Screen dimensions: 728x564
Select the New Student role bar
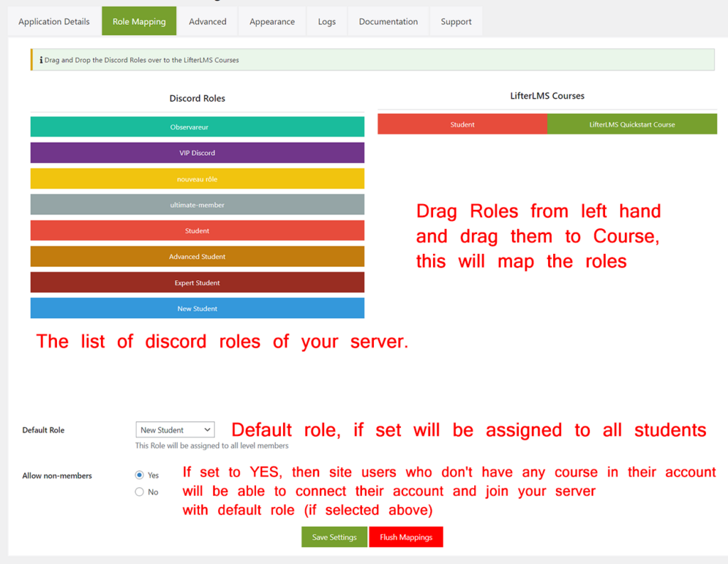[198, 309]
